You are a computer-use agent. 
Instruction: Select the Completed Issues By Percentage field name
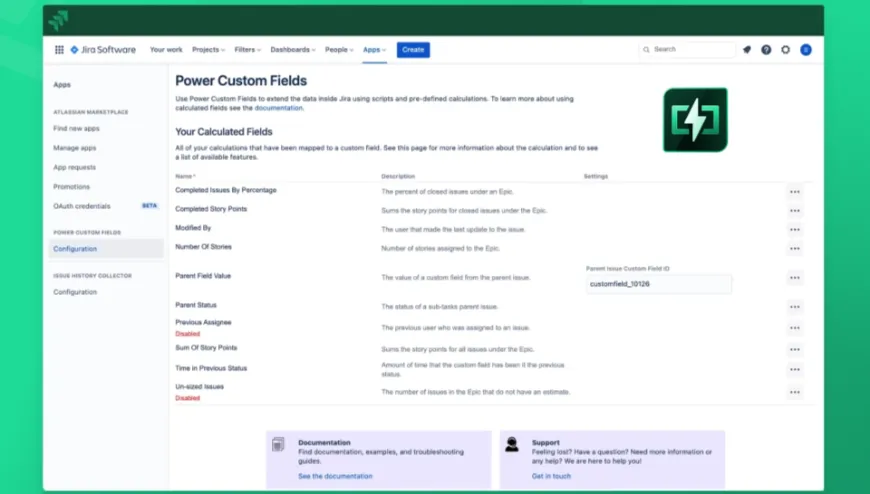[x=226, y=190]
